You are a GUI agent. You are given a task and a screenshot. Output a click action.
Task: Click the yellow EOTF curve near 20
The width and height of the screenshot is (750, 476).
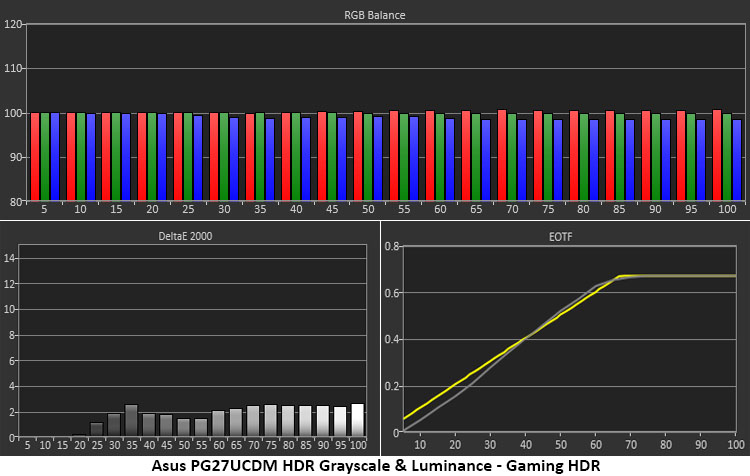(x=455, y=384)
